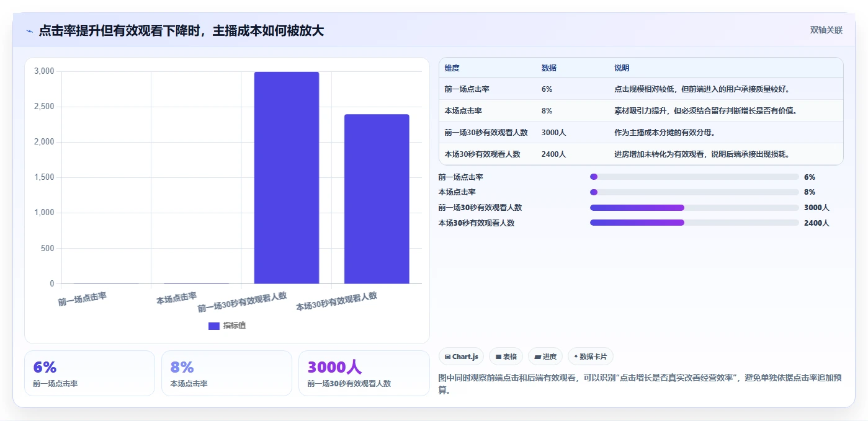Viewport: 868px width, 421px height.
Task: Click the 前一场30秒有效观看人数 progress bar
Action: point(694,208)
